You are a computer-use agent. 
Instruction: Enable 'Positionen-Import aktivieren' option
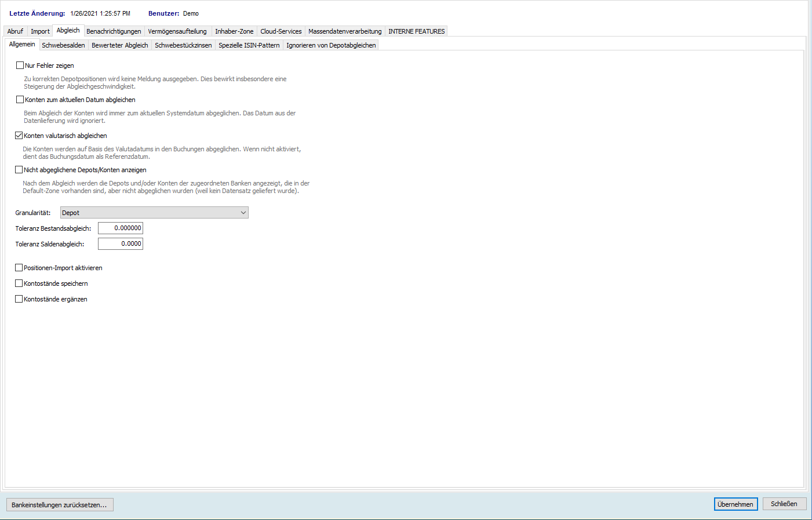click(19, 268)
